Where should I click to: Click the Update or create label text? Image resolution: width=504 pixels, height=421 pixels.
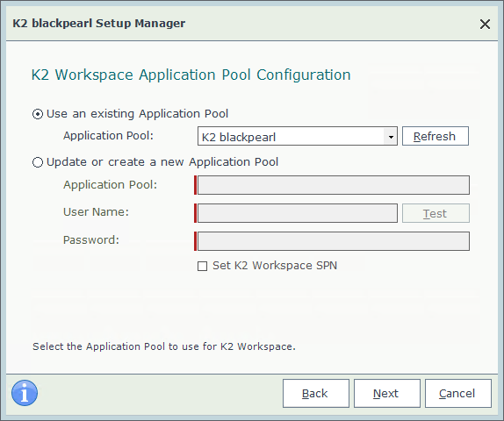coord(162,162)
